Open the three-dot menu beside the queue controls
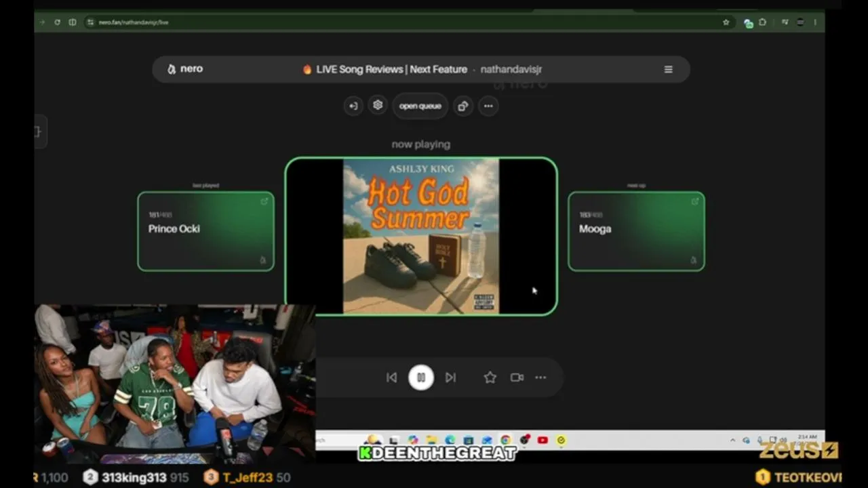Image resolution: width=868 pixels, height=488 pixels. coord(488,106)
